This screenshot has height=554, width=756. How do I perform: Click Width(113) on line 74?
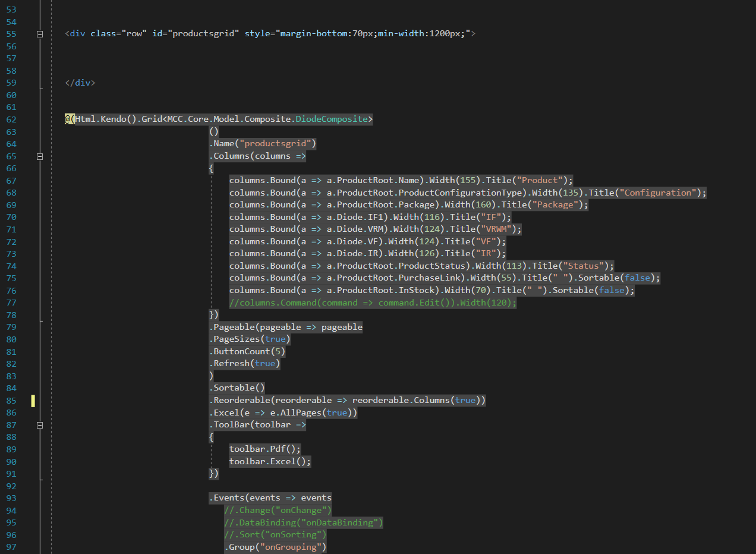coord(501,266)
